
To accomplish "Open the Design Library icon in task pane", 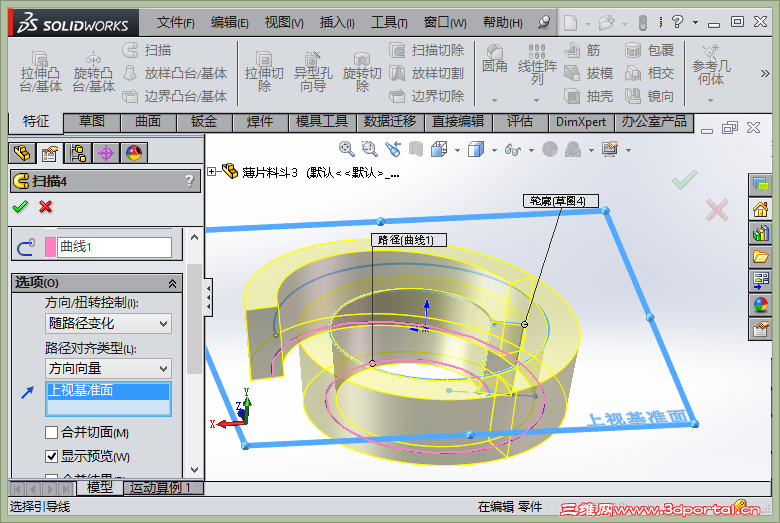I will pos(760,233).
